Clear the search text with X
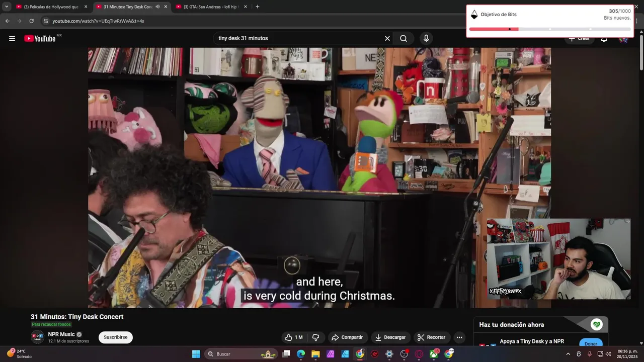 pyautogui.click(x=387, y=38)
